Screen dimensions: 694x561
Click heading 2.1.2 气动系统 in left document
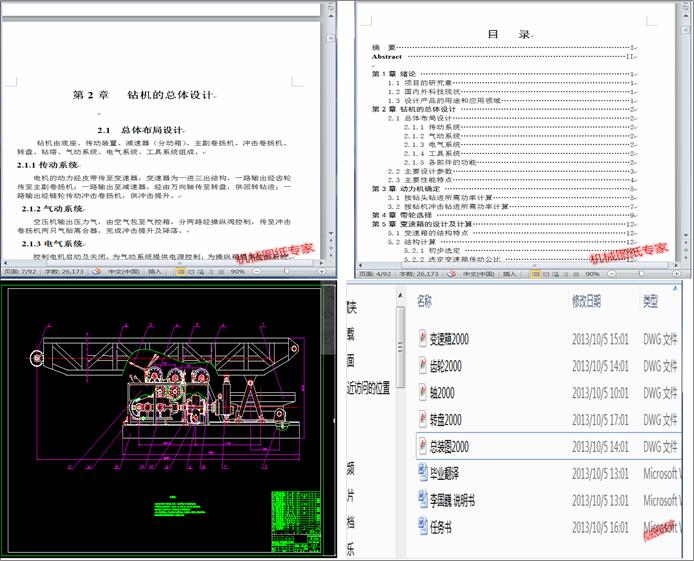tap(53, 208)
